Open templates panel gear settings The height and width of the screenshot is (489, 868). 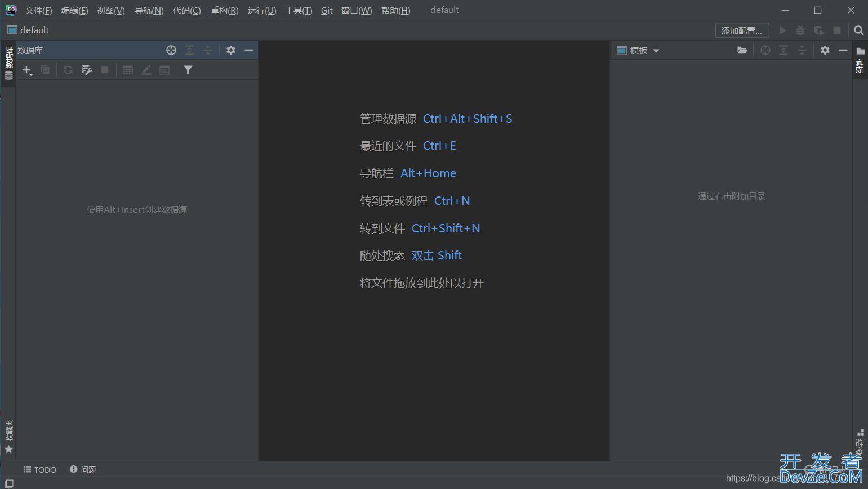825,50
